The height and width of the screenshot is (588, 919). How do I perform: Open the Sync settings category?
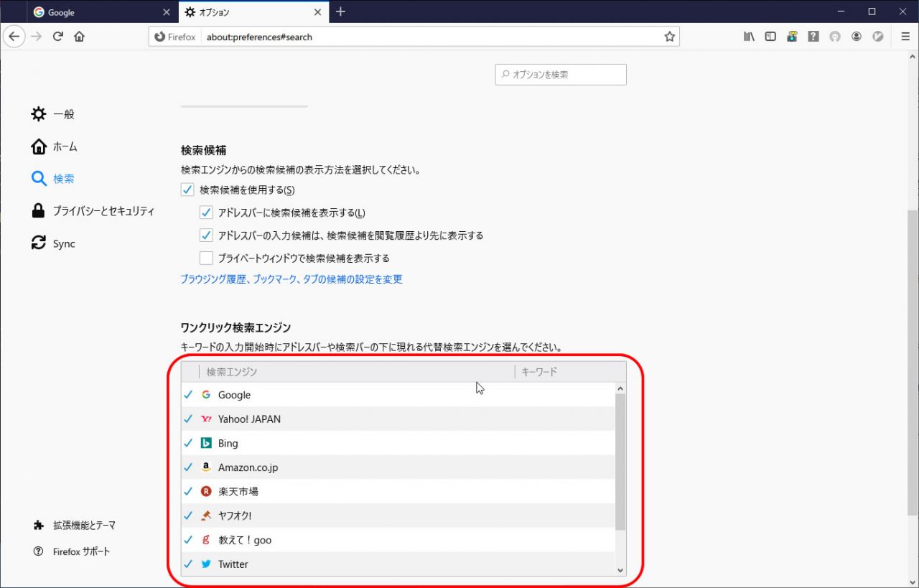coord(54,243)
